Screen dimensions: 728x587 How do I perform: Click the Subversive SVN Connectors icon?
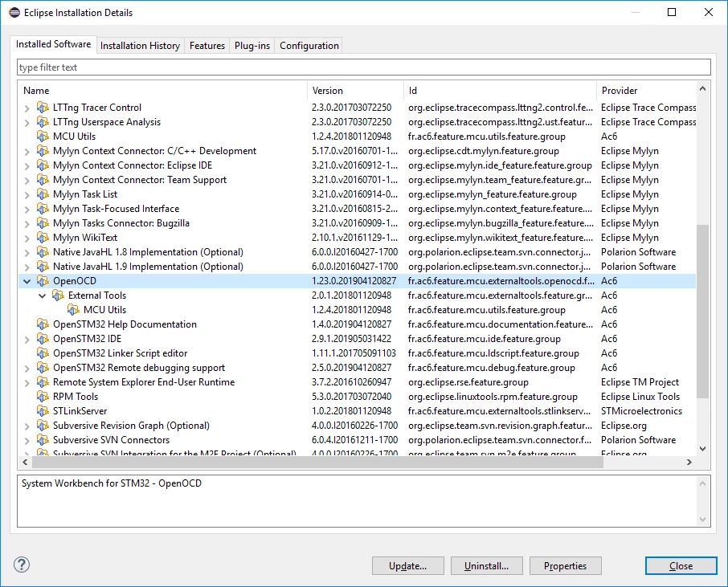(x=43, y=440)
